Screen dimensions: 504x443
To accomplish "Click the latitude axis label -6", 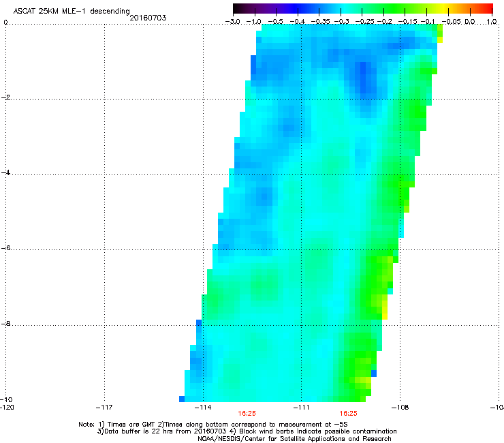I will [6, 247].
